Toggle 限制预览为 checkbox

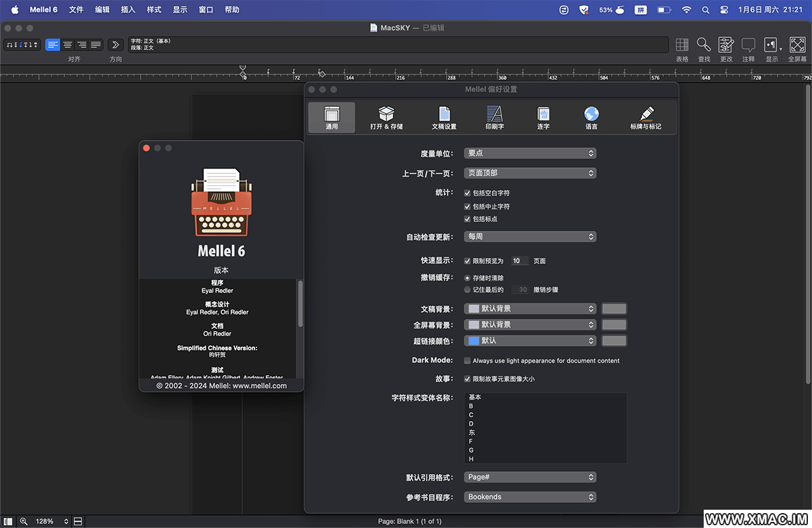pyautogui.click(x=467, y=261)
